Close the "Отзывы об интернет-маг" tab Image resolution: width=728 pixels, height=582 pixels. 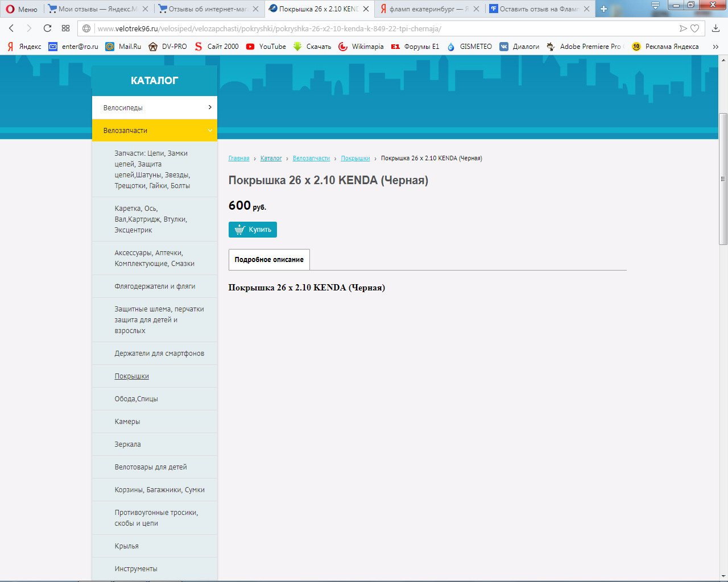coord(255,9)
